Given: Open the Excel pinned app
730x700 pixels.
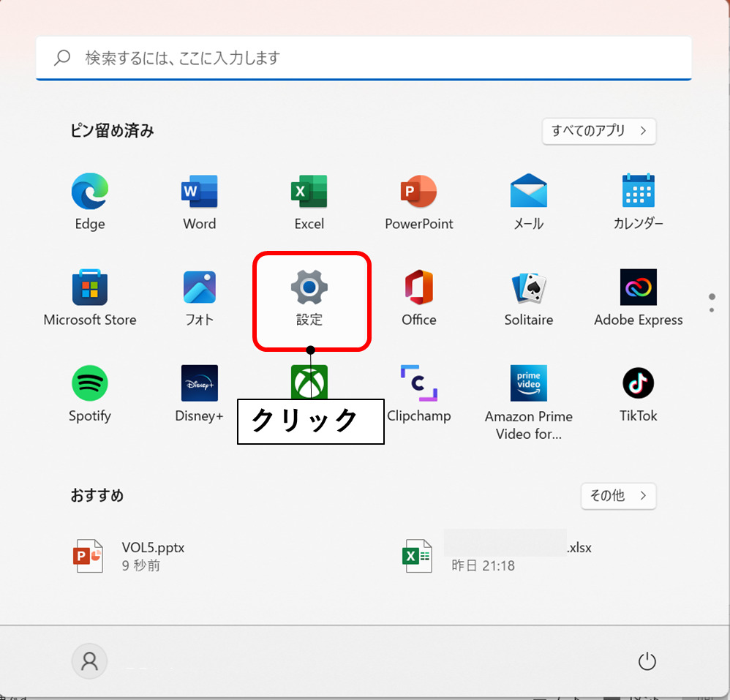Looking at the screenshot, I should (309, 201).
